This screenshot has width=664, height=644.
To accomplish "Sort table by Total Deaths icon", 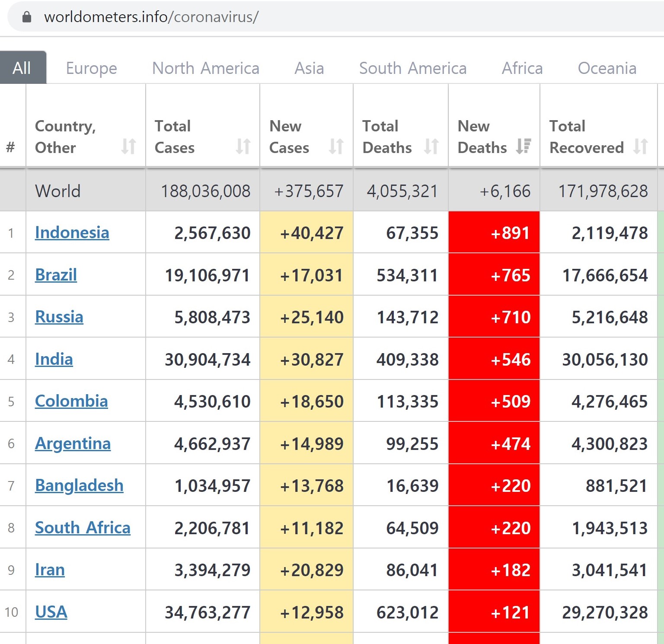I will tap(431, 147).
